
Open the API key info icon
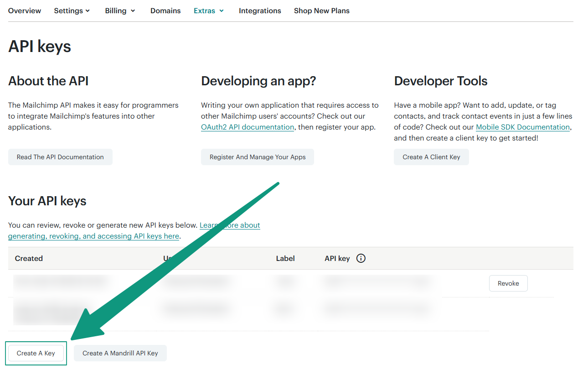pos(361,258)
